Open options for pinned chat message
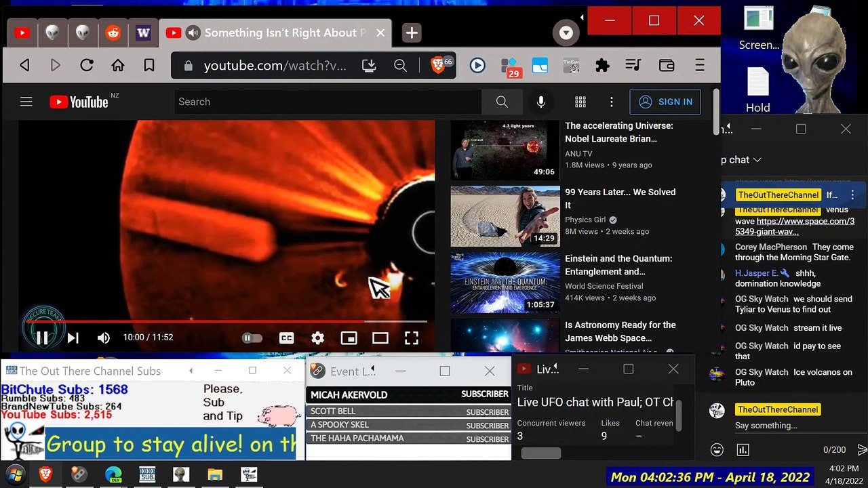This screenshot has height=488, width=868. [x=852, y=195]
